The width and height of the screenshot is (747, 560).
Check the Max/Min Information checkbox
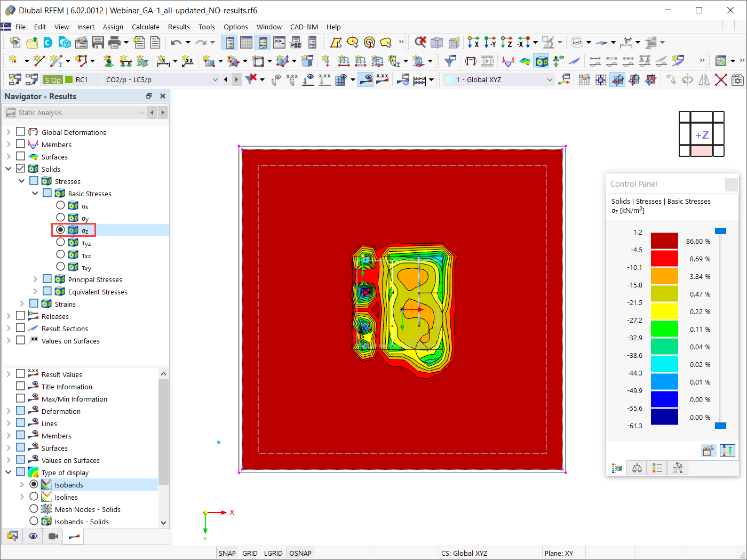pyautogui.click(x=21, y=398)
